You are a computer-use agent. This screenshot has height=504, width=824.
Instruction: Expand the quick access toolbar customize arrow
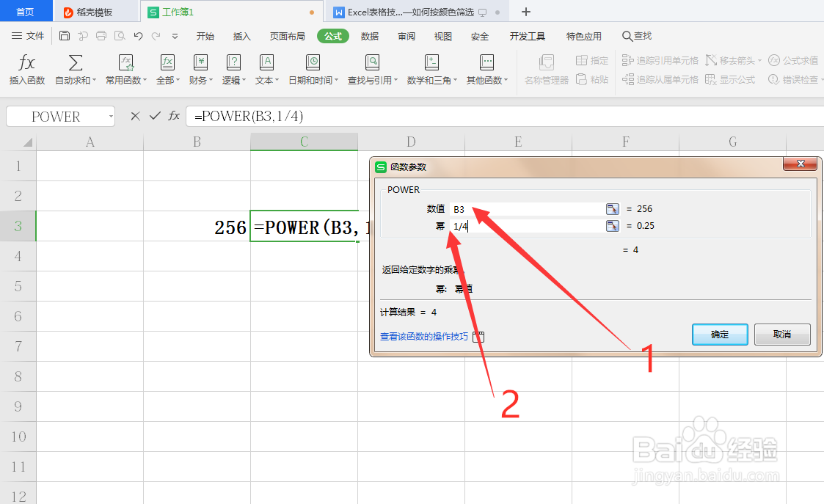[x=175, y=36]
